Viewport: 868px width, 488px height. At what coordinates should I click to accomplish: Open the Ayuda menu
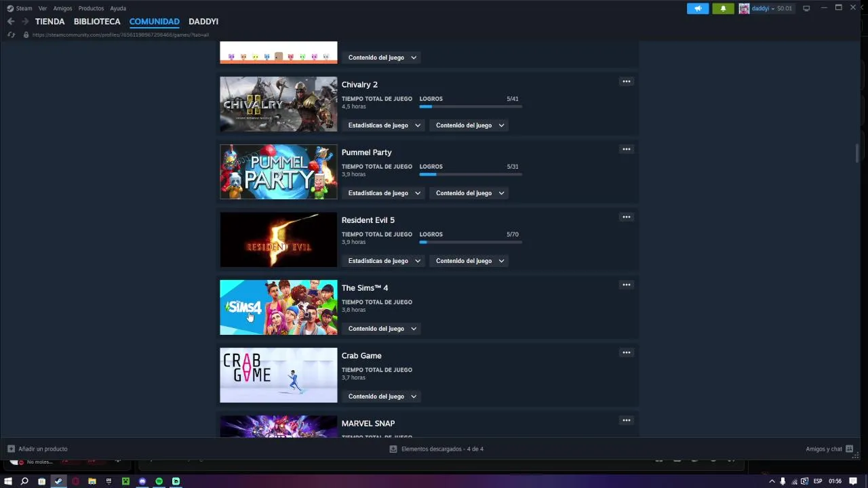118,9
